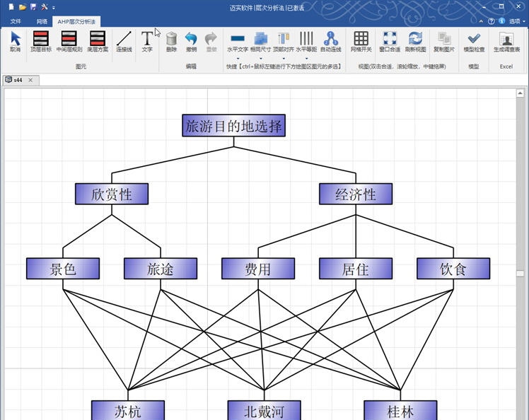
Task: Click 复制图片 copy picture
Action: tap(444, 41)
